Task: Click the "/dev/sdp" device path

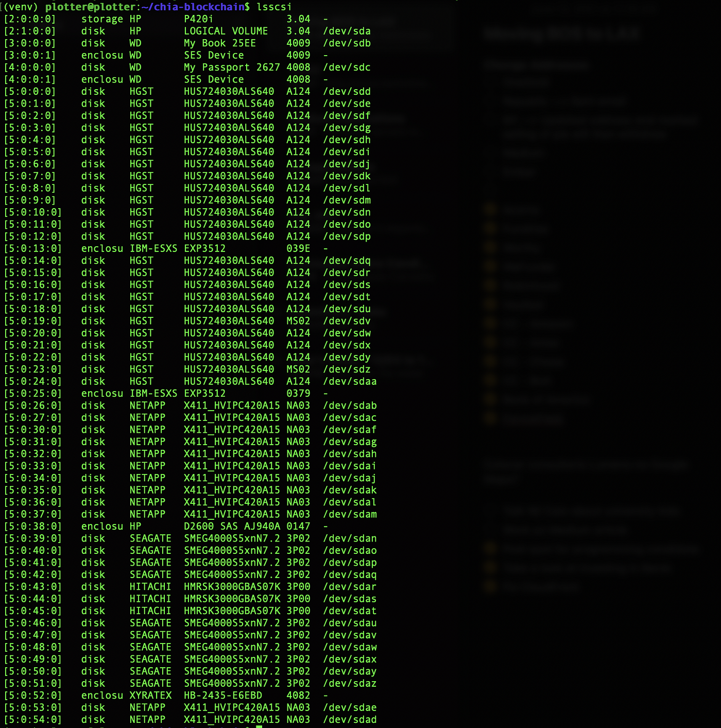Action: (347, 236)
